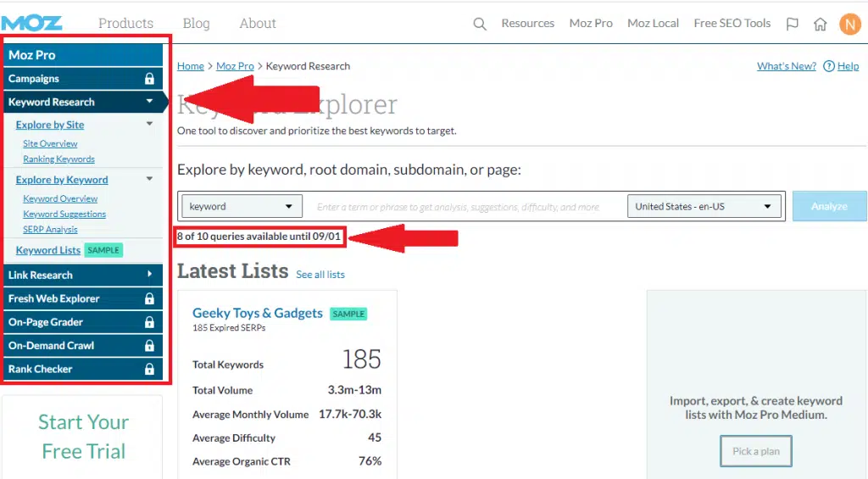Open the Help link
This screenshot has height=479, width=868.
pos(848,66)
